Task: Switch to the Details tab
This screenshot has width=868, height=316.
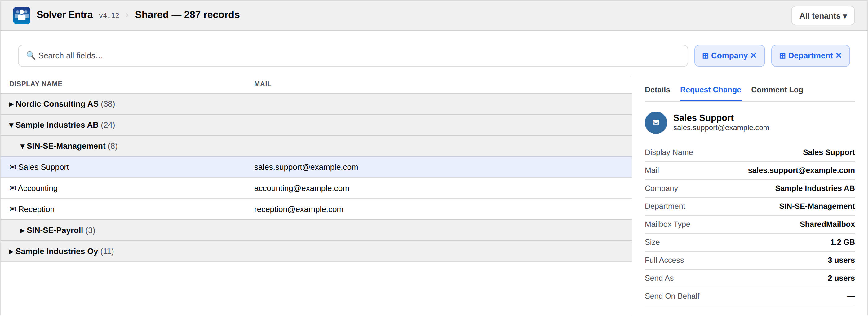Action: click(657, 90)
